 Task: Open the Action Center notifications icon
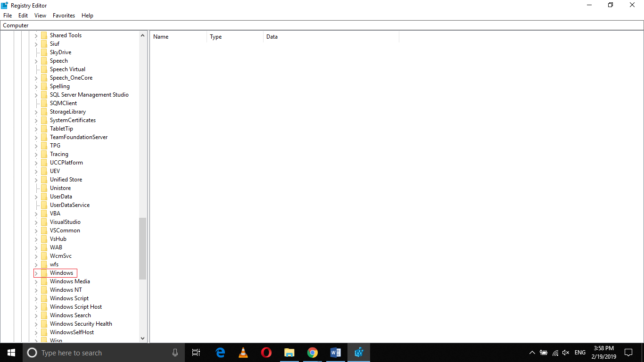[628, 353]
